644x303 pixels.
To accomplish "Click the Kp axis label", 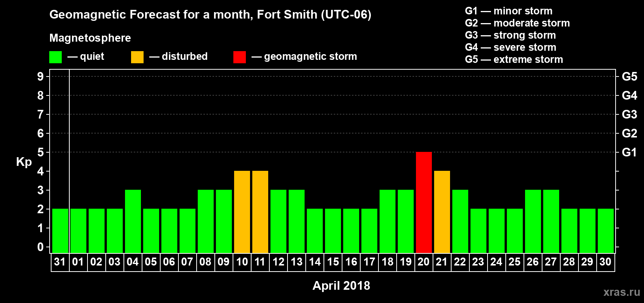I will coord(24,162).
